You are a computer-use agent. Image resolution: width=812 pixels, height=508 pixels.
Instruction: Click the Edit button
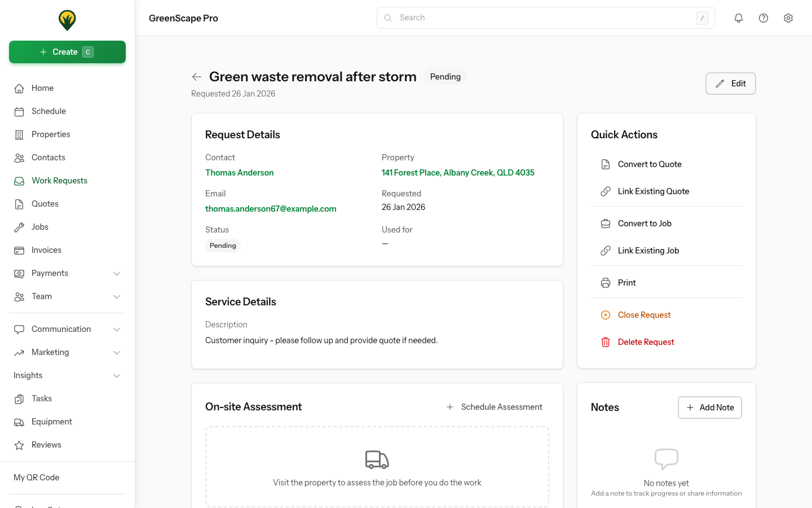(730, 83)
